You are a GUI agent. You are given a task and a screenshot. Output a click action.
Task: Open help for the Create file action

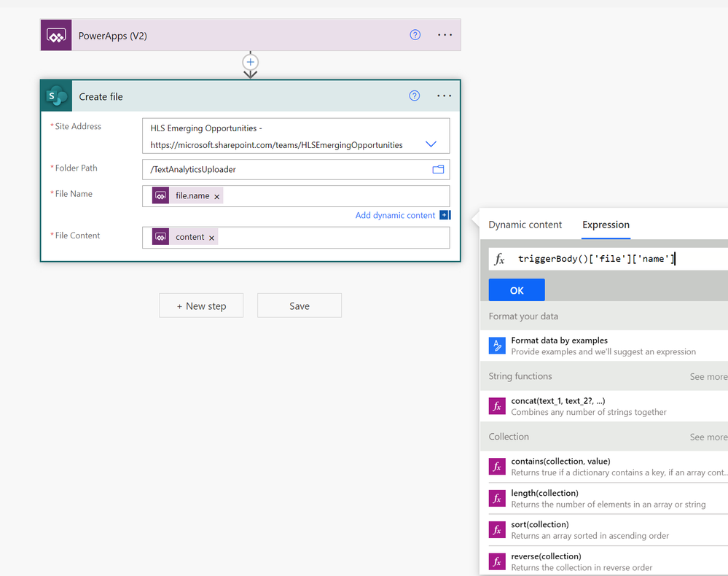click(414, 96)
